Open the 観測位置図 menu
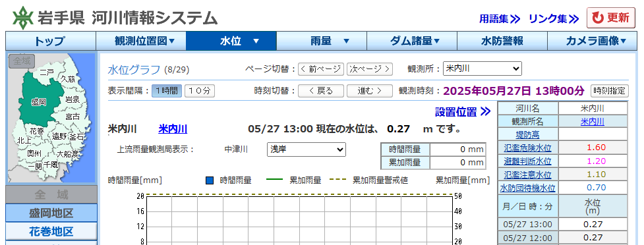The height and width of the screenshot is (245, 644). point(141,41)
